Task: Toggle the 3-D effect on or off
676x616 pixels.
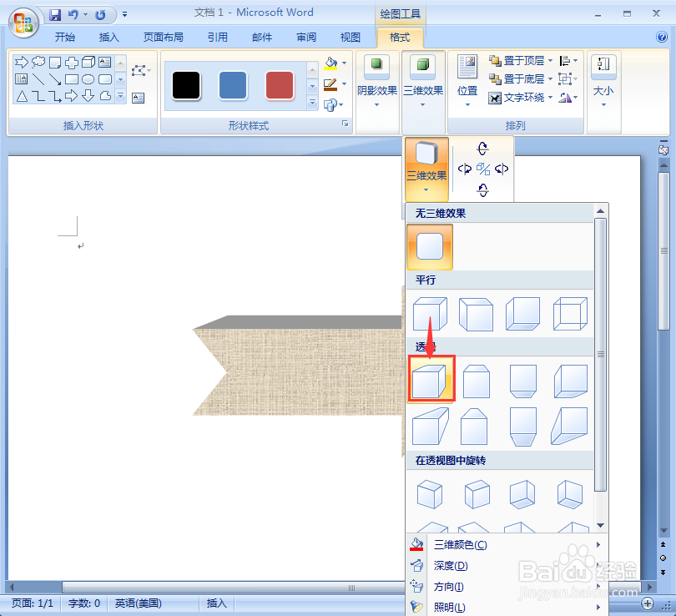Action: pyautogui.click(x=483, y=169)
